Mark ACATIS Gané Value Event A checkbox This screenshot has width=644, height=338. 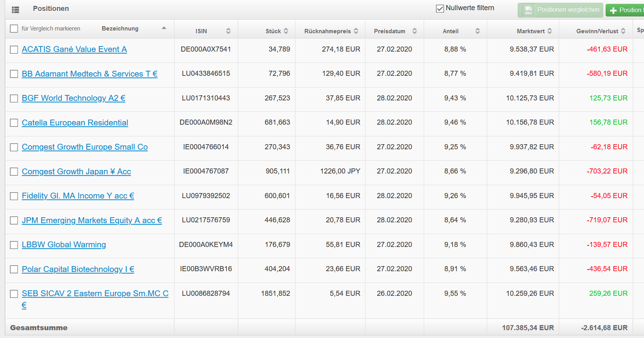[14, 50]
